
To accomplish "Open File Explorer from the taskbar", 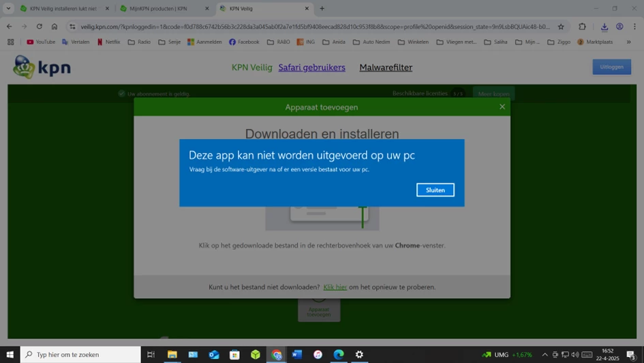I will [172, 354].
